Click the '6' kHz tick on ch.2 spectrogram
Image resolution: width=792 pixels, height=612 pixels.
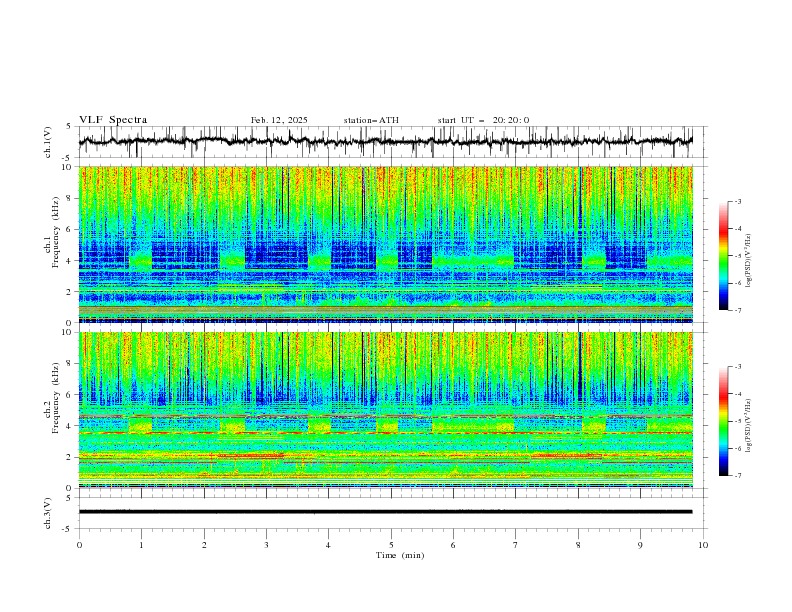point(71,395)
